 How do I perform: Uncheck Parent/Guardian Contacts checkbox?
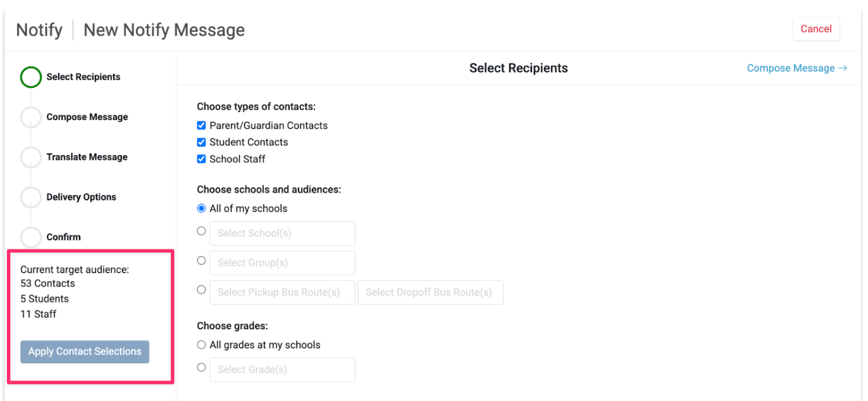201,125
